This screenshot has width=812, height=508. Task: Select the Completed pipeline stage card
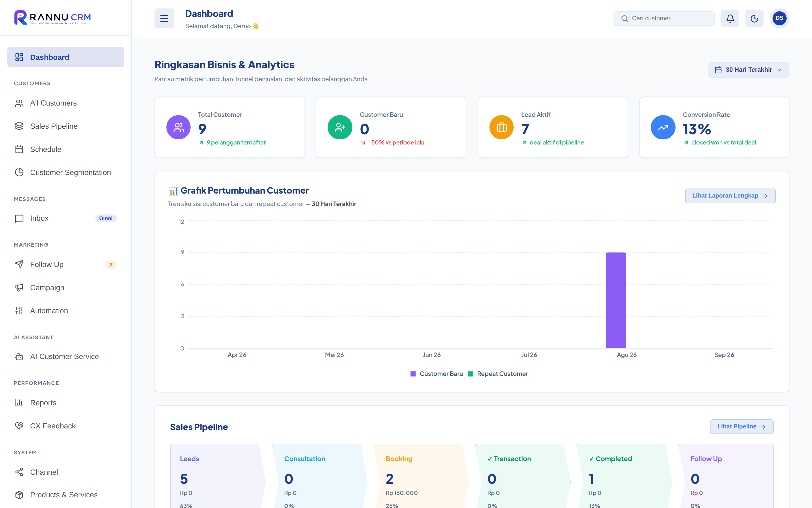point(624,476)
